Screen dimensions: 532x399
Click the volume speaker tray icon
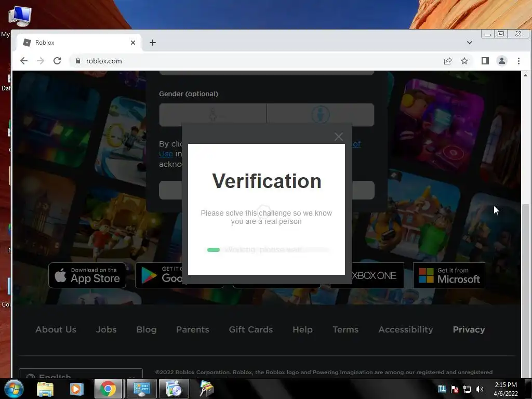tap(480, 389)
